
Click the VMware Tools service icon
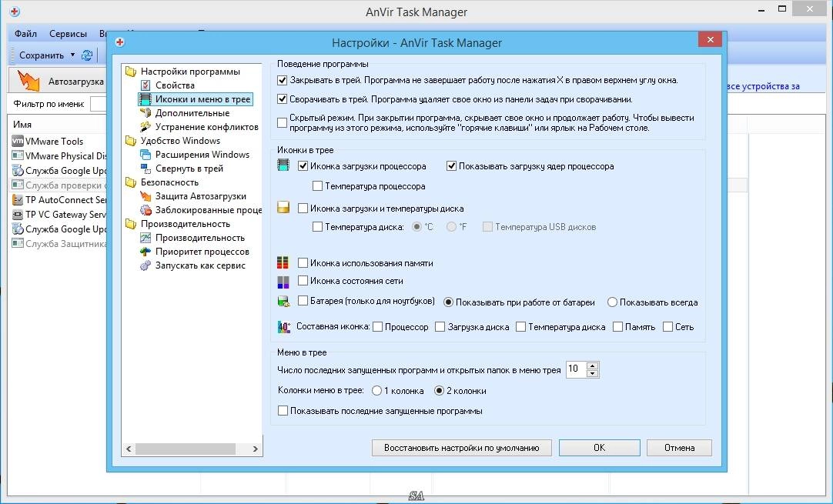click(18, 141)
